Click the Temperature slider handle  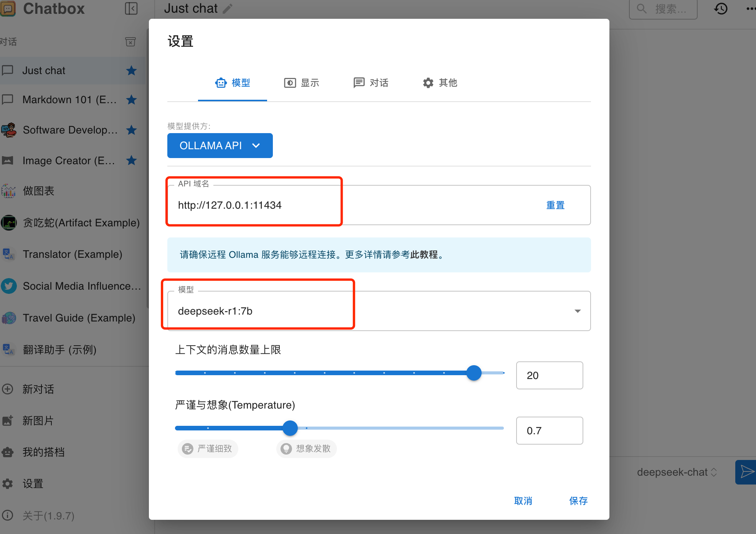pos(290,428)
